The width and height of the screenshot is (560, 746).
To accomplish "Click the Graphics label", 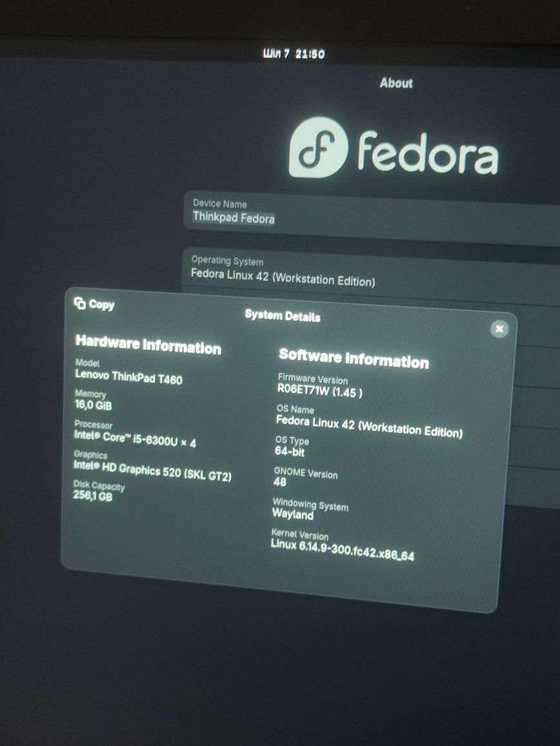I will coord(90,454).
